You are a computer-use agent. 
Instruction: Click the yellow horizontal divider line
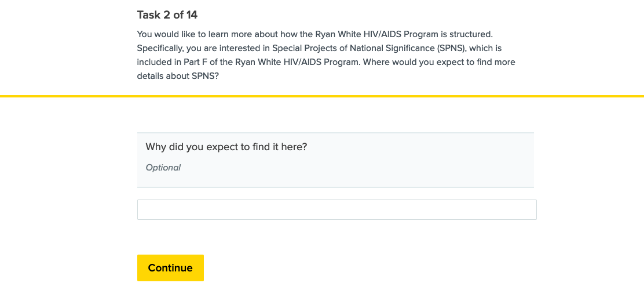click(x=322, y=96)
